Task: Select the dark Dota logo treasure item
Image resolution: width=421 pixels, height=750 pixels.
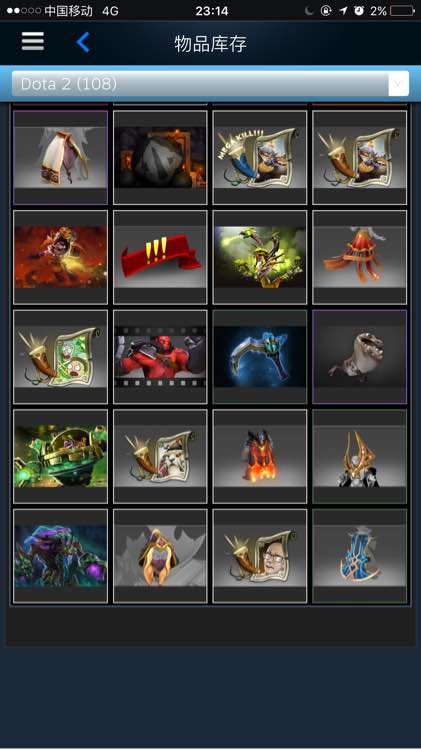Action: click(x=160, y=158)
